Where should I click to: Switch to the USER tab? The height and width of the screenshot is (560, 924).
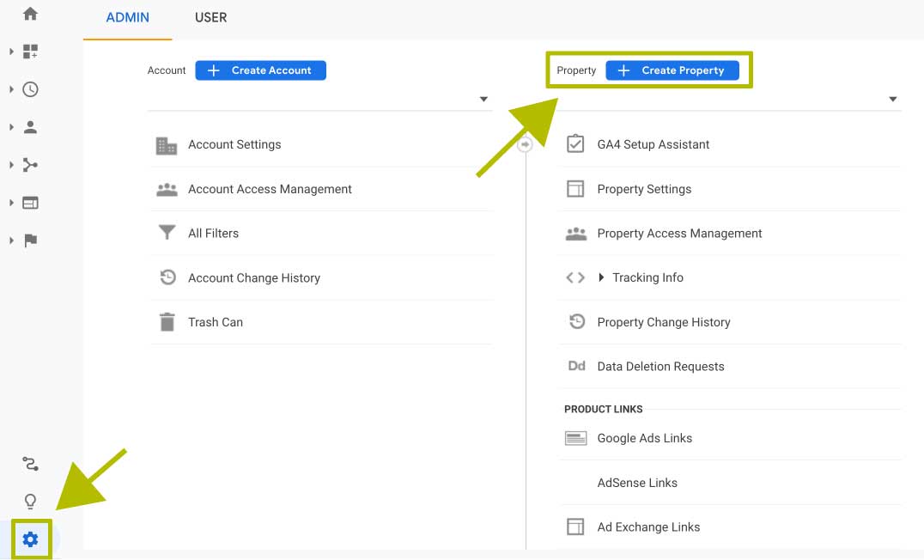click(210, 17)
